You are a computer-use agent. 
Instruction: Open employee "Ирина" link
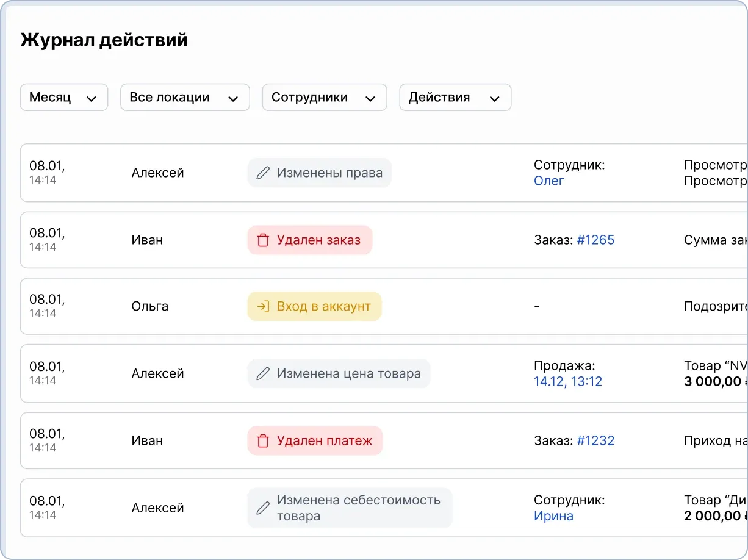(554, 515)
